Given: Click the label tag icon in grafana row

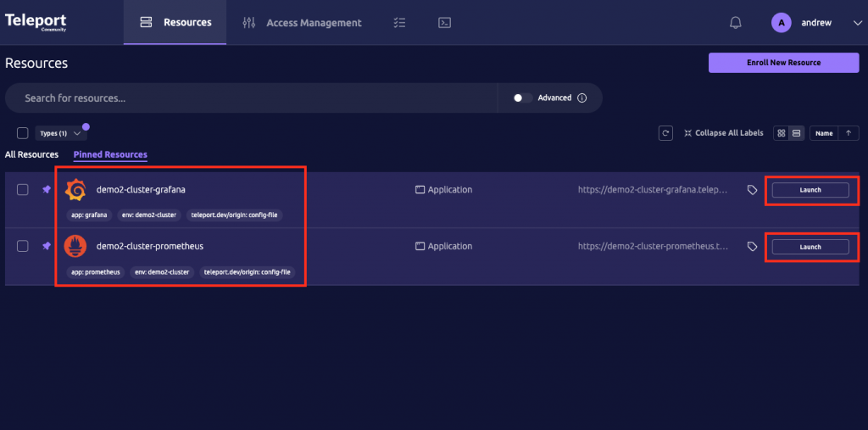Looking at the screenshot, I should [753, 190].
